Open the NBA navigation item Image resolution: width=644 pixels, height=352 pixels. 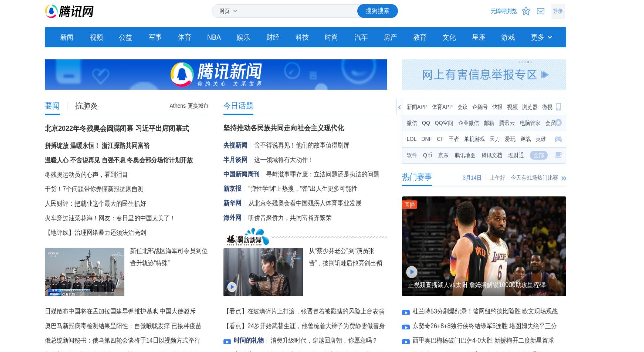click(x=214, y=37)
